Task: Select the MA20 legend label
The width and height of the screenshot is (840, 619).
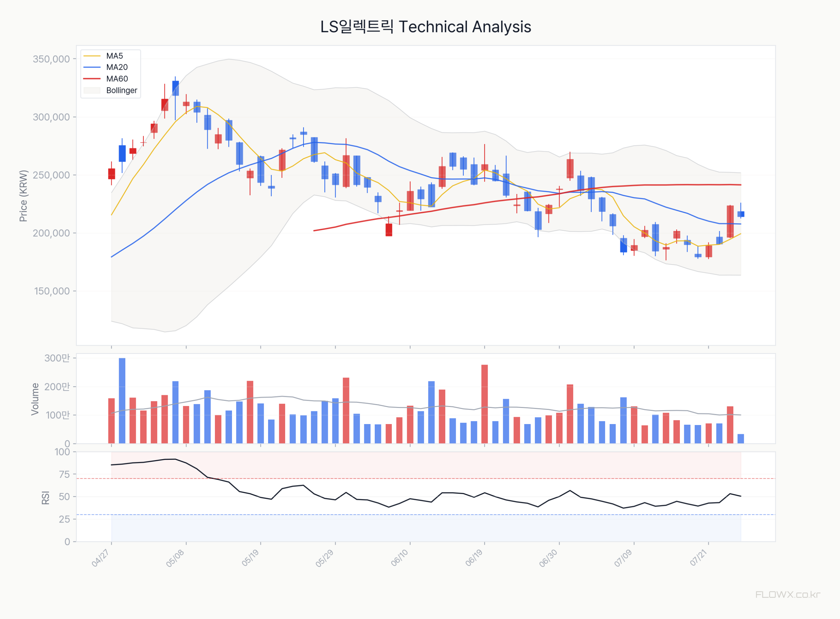Action: pyautogui.click(x=117, y=67)
